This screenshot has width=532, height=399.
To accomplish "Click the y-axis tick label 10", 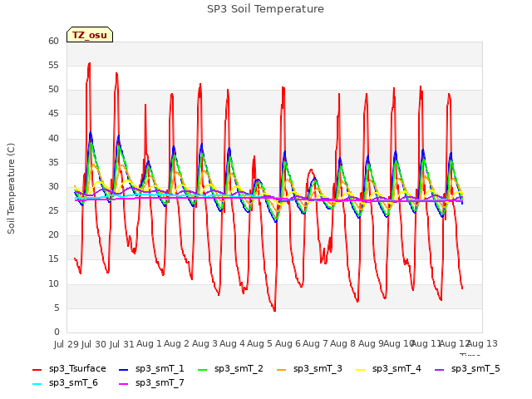I will (53, 284).
